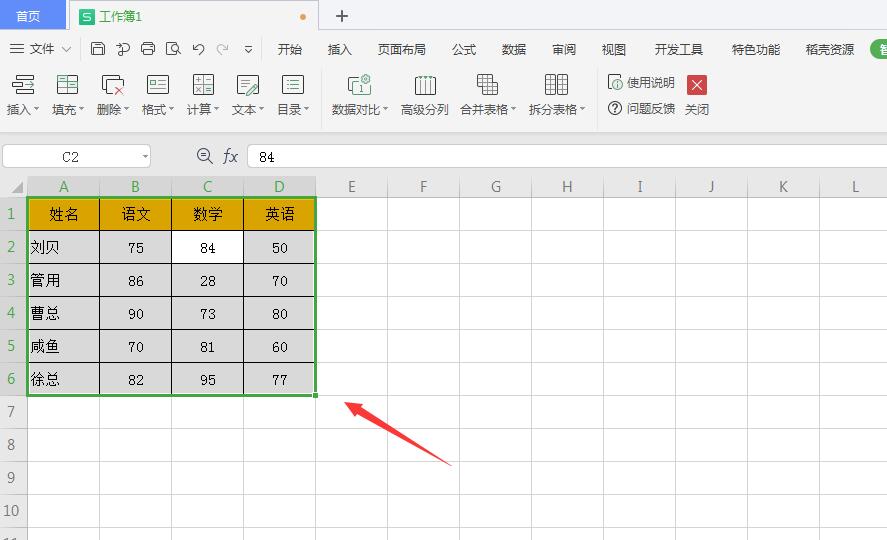
Task: Select header cell 姓名
Action: click(64, 214)
